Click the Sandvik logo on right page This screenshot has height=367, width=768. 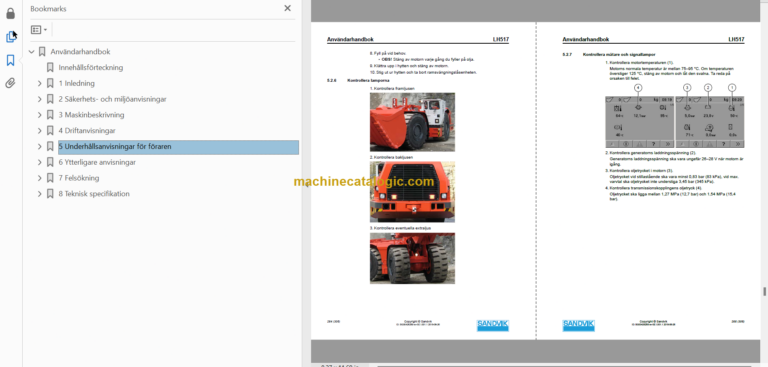578,325
